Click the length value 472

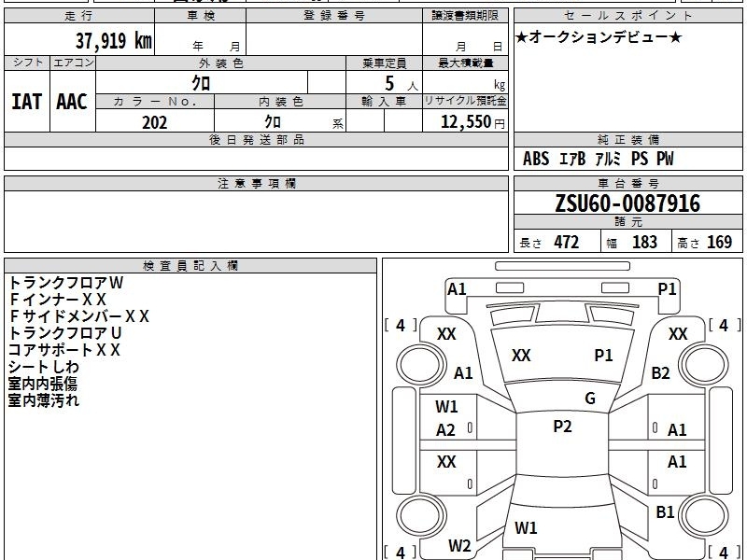point(567,242)
